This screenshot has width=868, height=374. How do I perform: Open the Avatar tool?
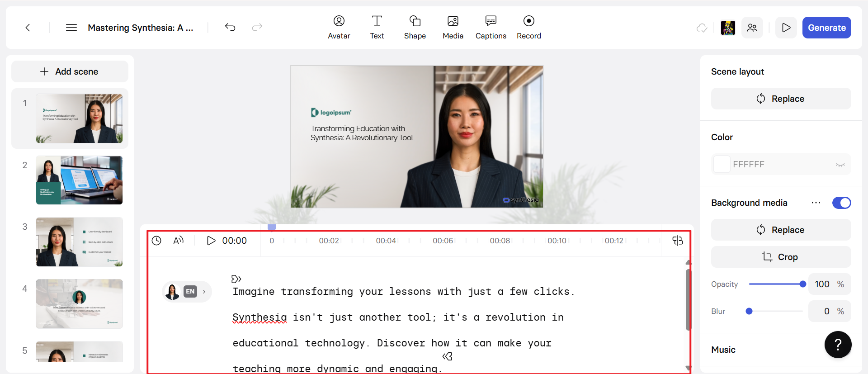[339, 27]
